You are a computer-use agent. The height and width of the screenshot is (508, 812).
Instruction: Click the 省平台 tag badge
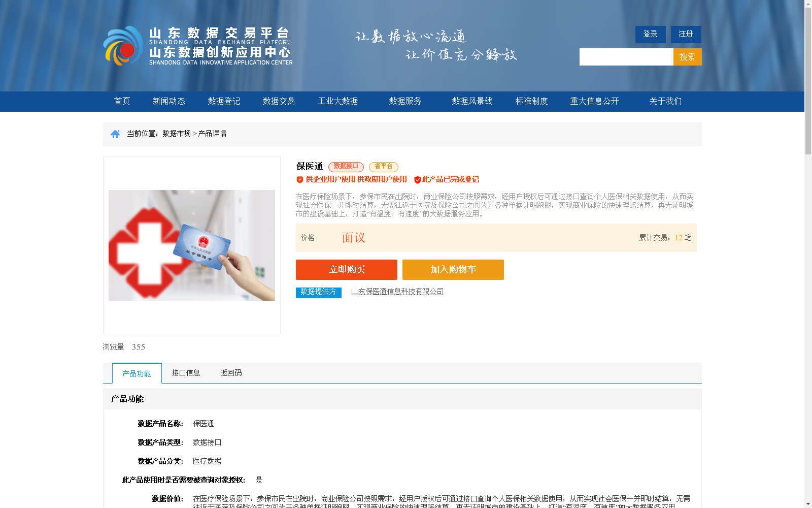coord(384,167)
